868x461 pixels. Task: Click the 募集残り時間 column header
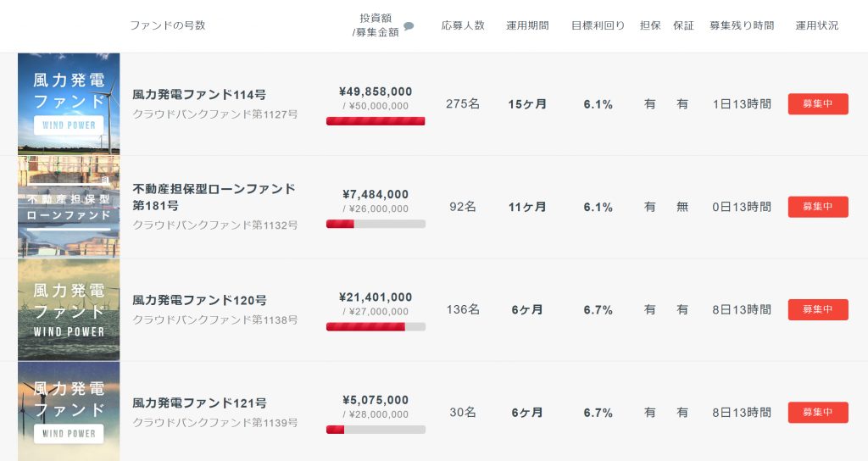tap(742, 25)
